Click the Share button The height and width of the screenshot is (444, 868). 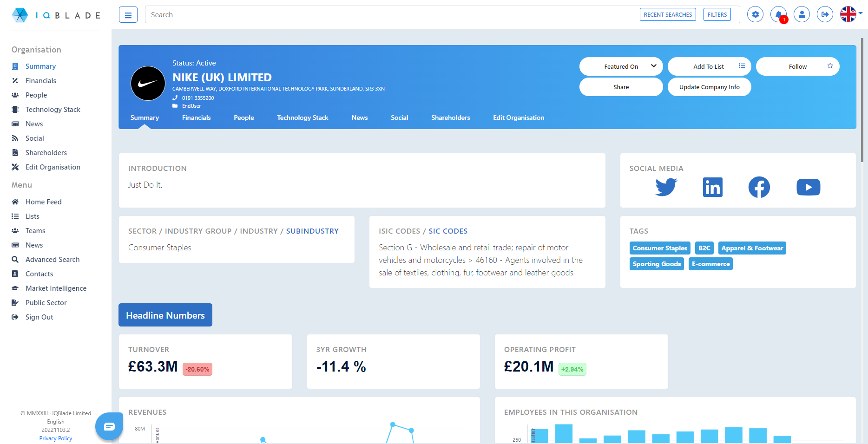621,87
